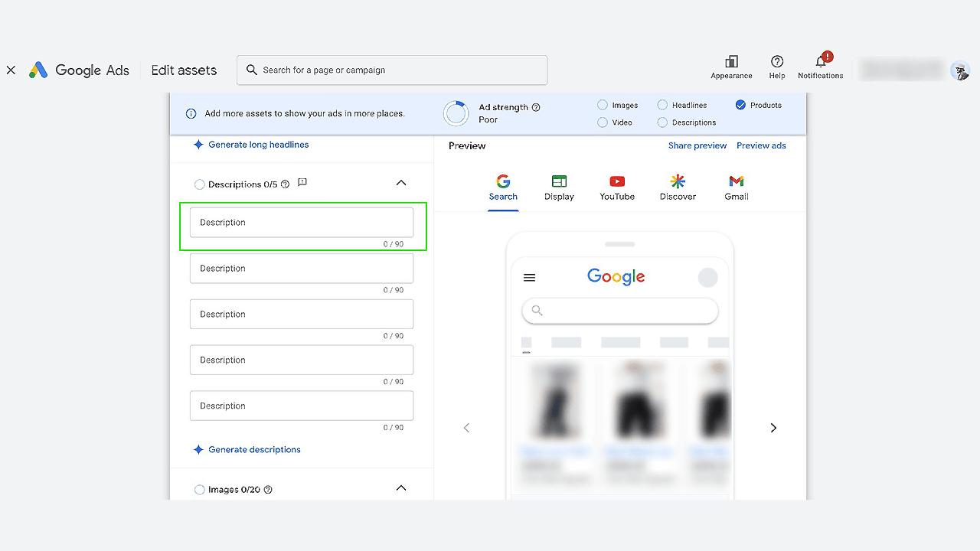Image resolution: width=980 pixels, height=551 pixels.
Task: Click the first Description input field
Action: 302,223
